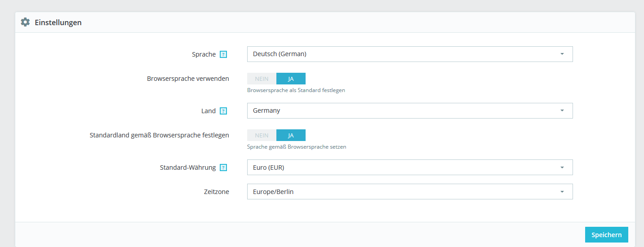Screen dimensions: 644x247
Task: Click the Land dropdown arrow
Action: 562,110
